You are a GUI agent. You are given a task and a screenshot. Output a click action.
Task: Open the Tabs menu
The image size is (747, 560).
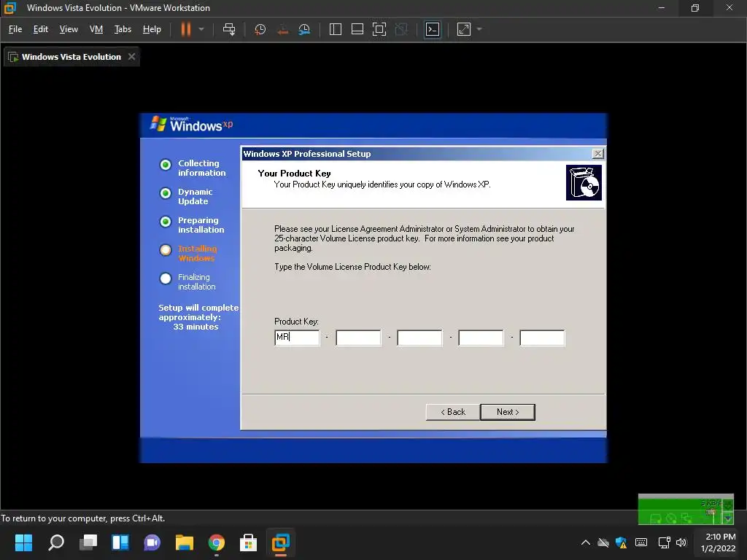[123, 29]
